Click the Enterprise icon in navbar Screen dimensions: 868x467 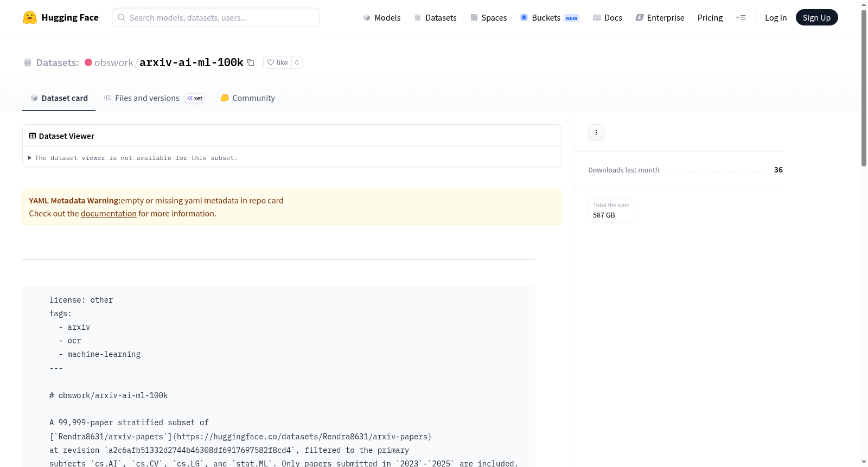point(640,17)
